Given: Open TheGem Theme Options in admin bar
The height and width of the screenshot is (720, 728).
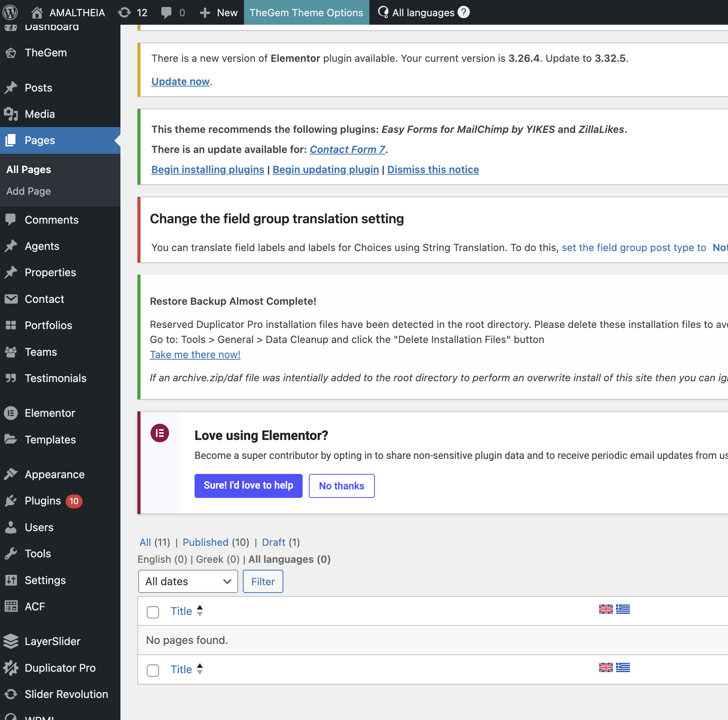Looking at the screenshot, I should (x=306, y=12).
